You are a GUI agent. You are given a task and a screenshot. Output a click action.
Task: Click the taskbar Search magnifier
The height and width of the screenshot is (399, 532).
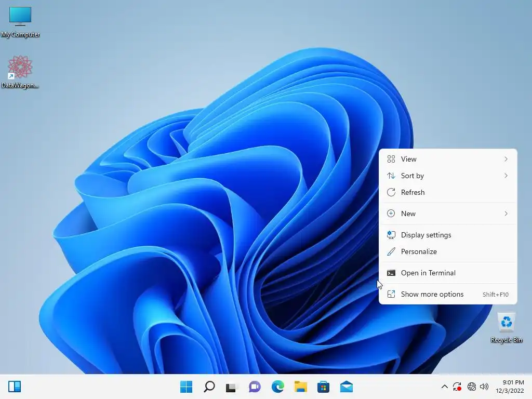[x=209, y=387]
